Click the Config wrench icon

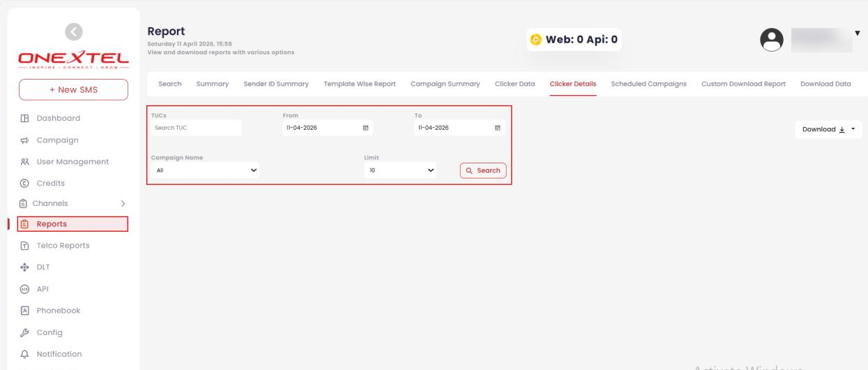(x=24, y=332)
